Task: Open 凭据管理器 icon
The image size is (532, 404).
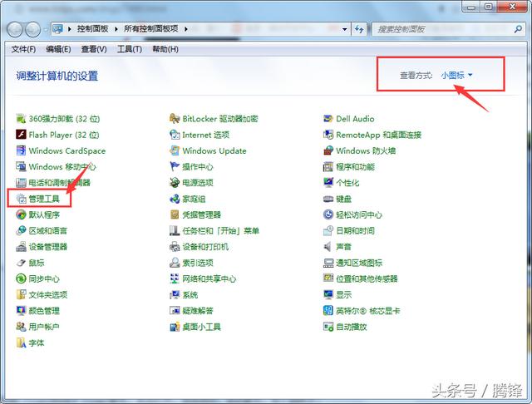Action: (175, 214)
